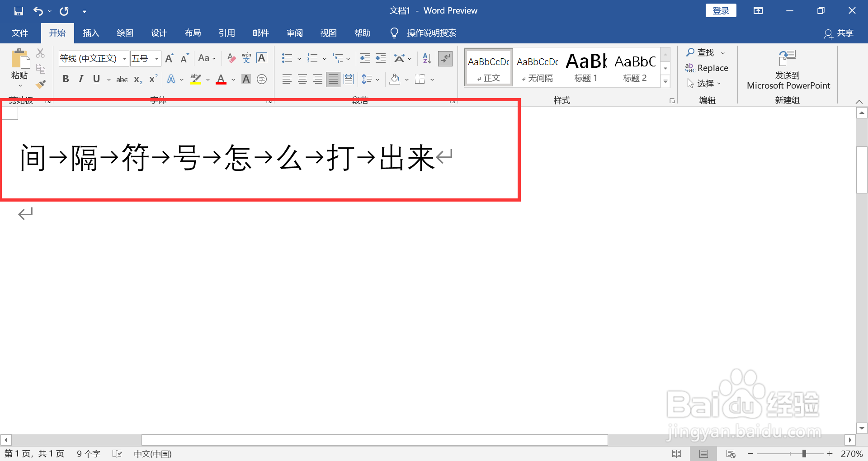868x461 pixels.
Task: Click 发送到 Microsoft PowerPoint
Action: 787,70
